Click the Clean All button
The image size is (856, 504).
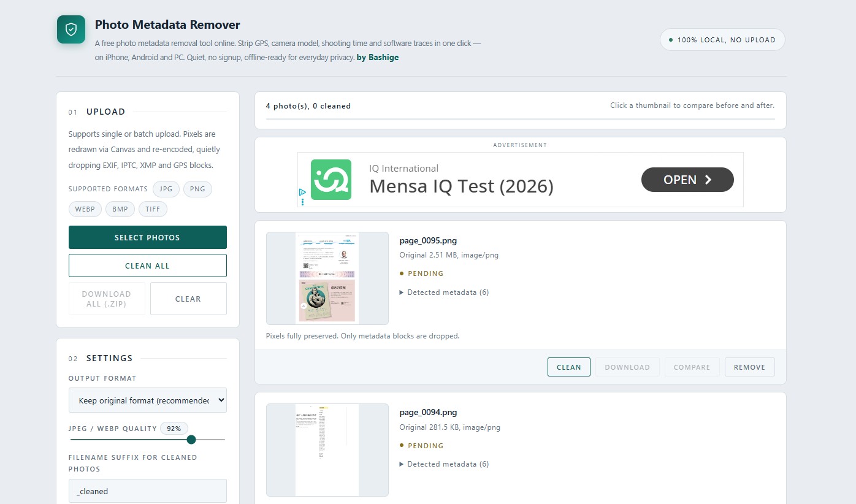coord(148,265)
